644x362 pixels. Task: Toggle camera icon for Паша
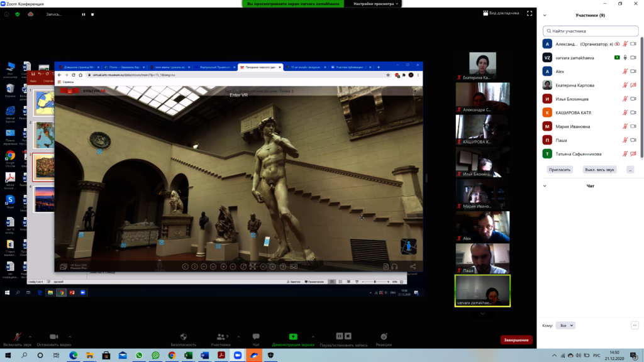[633, 140]
